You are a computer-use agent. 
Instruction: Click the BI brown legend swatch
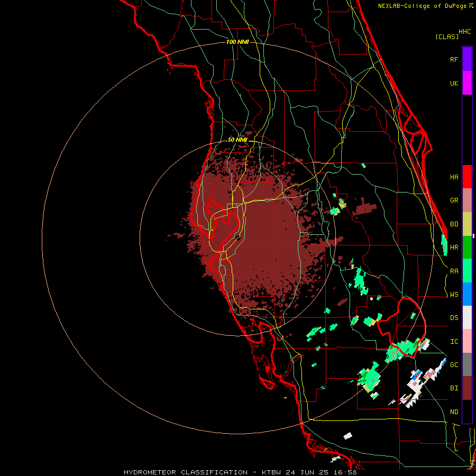point(467,388)
